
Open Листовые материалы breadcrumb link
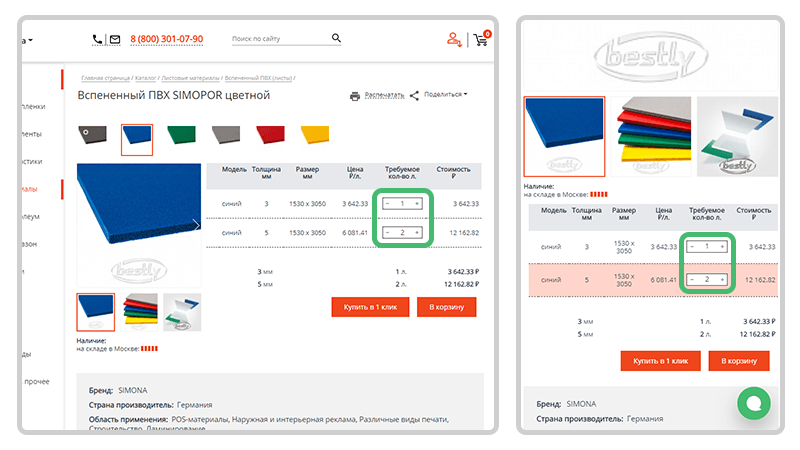point(190,78)
